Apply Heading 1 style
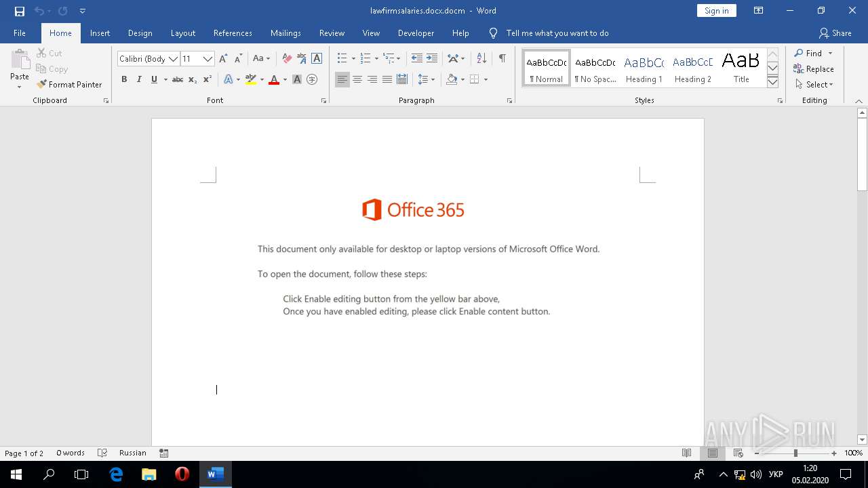This screenshot has height=488, width=868. 644,68
